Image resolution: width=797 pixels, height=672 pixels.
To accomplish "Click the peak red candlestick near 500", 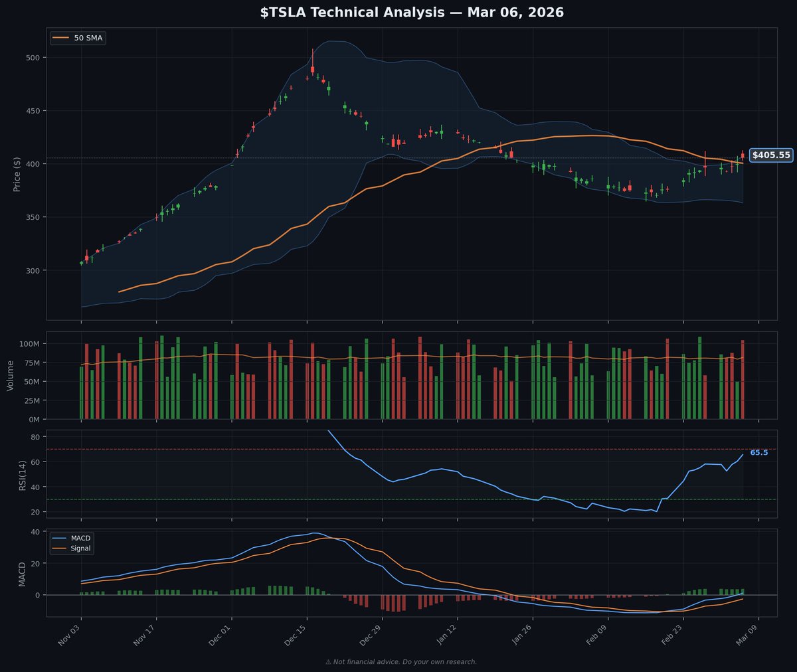I will point(312,69).
